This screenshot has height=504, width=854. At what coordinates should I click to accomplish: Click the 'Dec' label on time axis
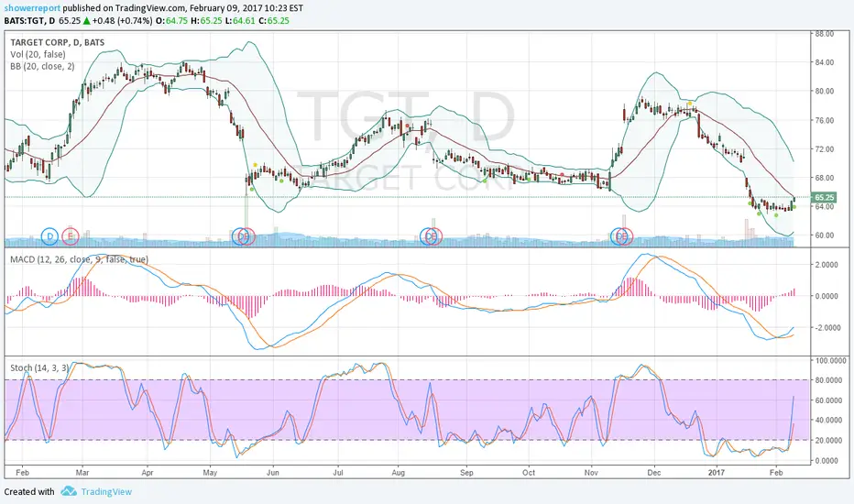coord(653,473)
